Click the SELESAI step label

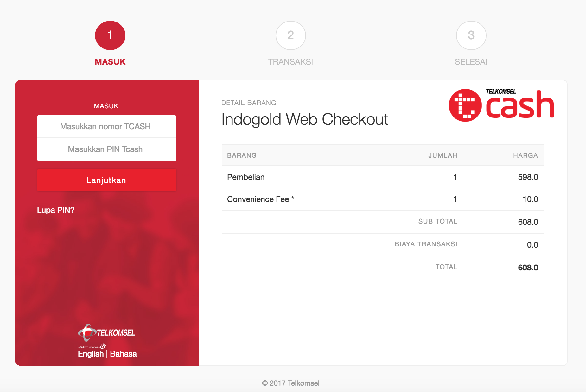(471, 62)
